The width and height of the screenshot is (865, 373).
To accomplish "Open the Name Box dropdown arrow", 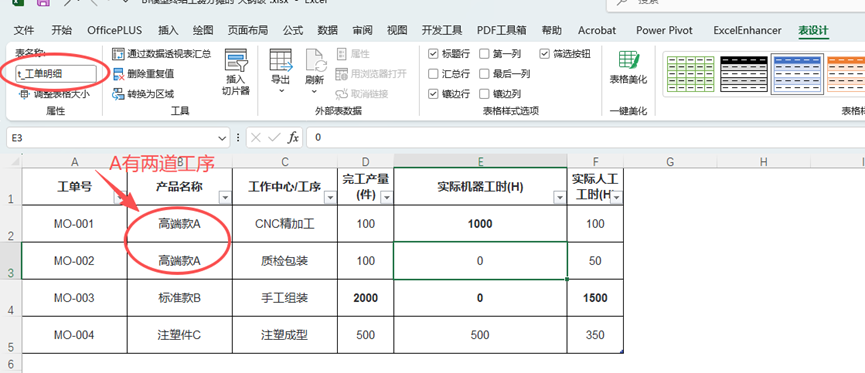I will click(x=222, y=137).
